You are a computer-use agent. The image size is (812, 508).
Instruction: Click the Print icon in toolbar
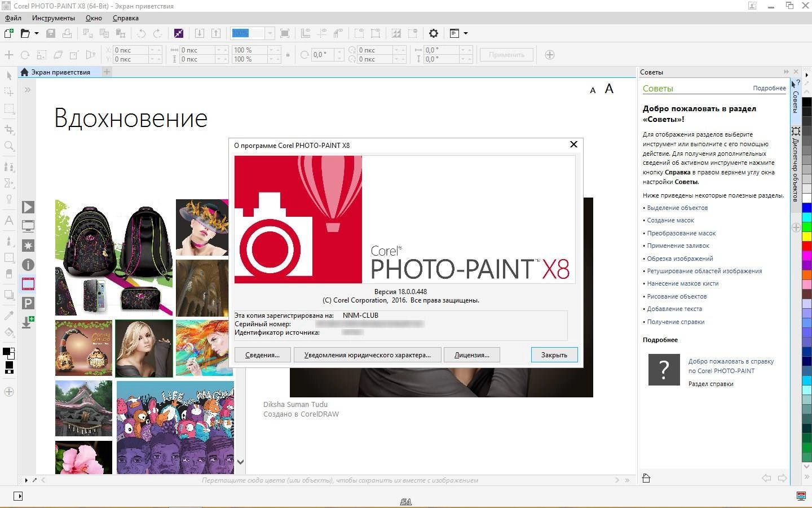(x=67, y=33)
